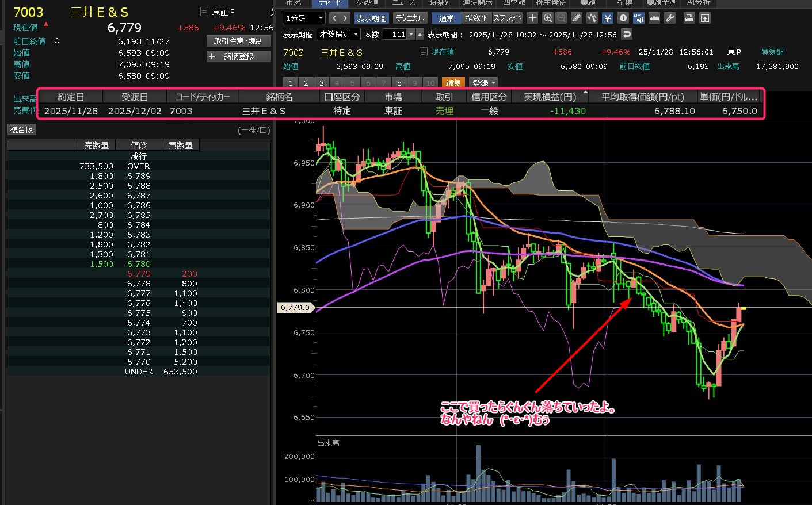Toggle the スプレッド chart mode

pos(507,18)
